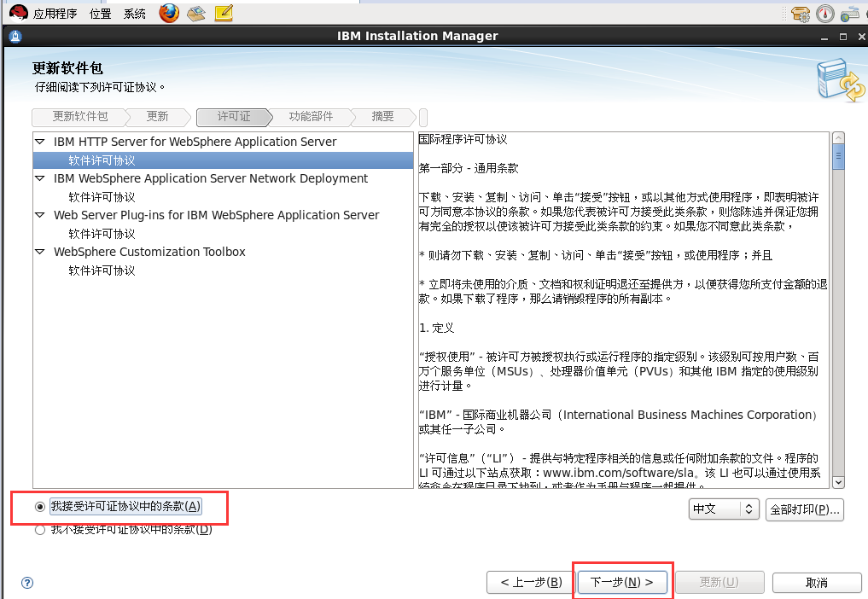Viewport: 868px width, 599px height.
Task: Click the 取消 button
Action: [817, 583]
